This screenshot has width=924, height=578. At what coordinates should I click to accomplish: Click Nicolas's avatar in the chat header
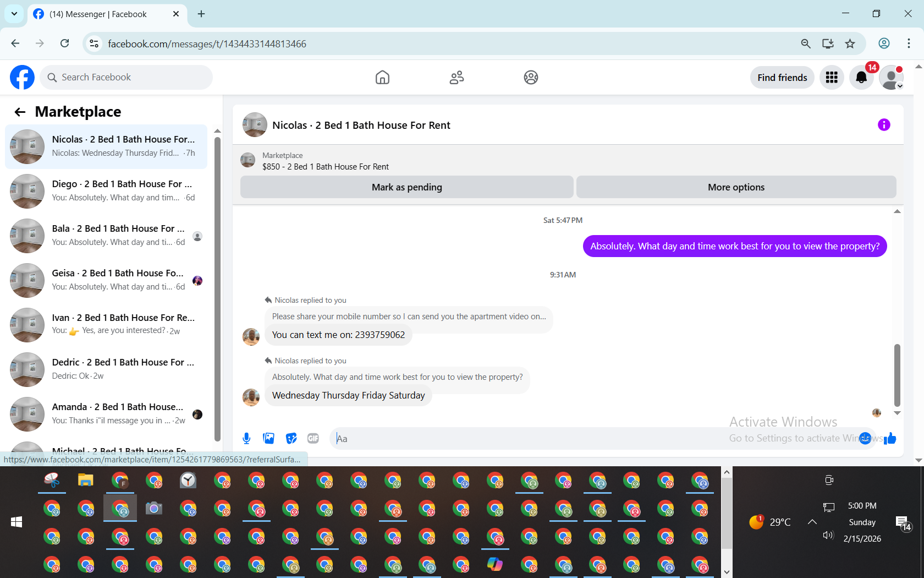click(x=255, y=125)
